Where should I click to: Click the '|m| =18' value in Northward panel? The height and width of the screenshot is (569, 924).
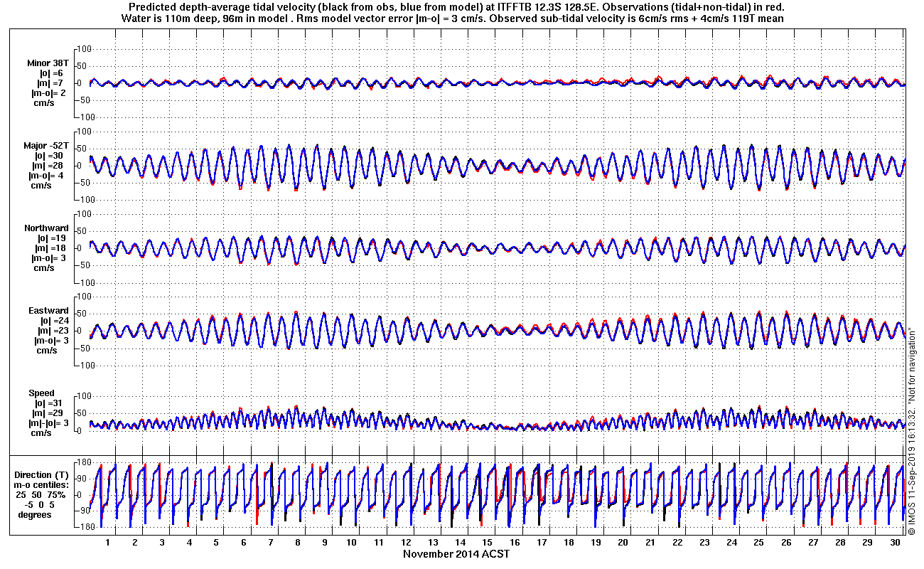pyautogui.click(x=52, y=248)
